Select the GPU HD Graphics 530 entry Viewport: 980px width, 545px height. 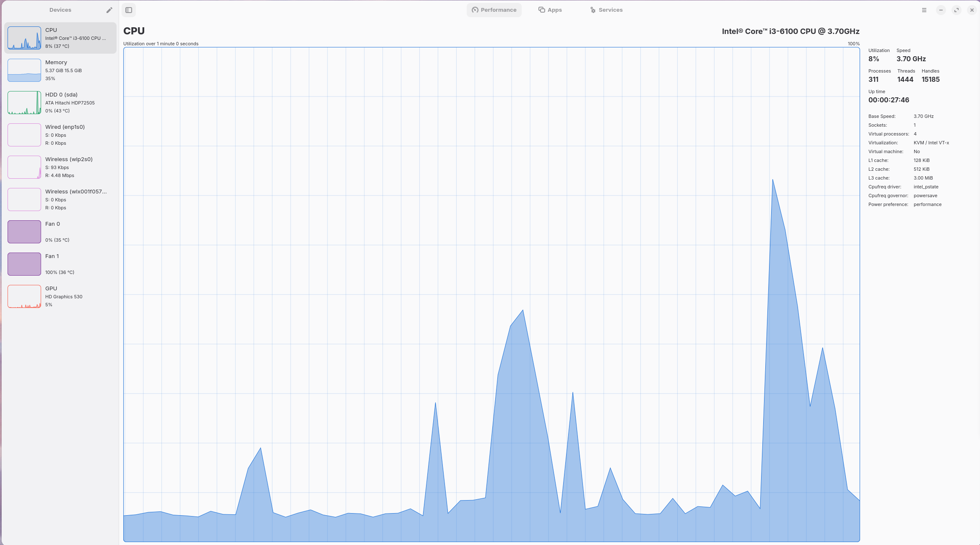click(x=60, y=297)
